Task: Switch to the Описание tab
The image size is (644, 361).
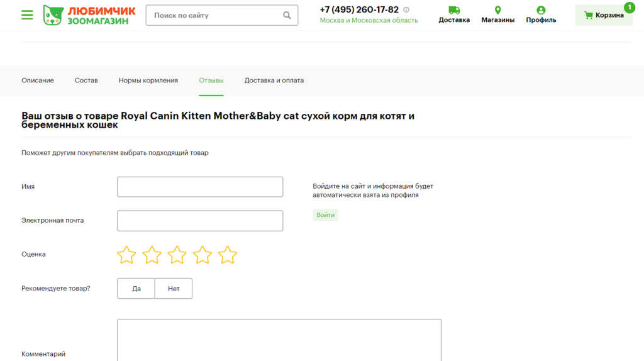Action: (38, 81)
